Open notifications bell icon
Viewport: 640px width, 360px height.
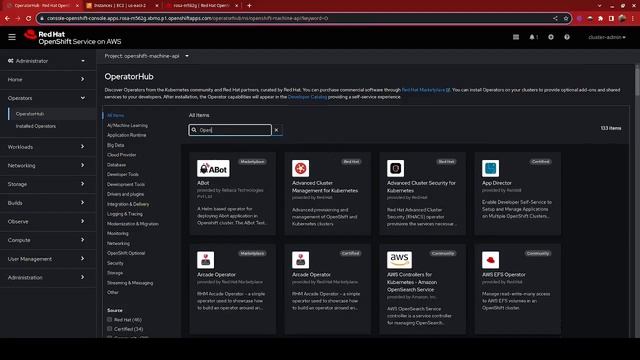click(533, 37)
